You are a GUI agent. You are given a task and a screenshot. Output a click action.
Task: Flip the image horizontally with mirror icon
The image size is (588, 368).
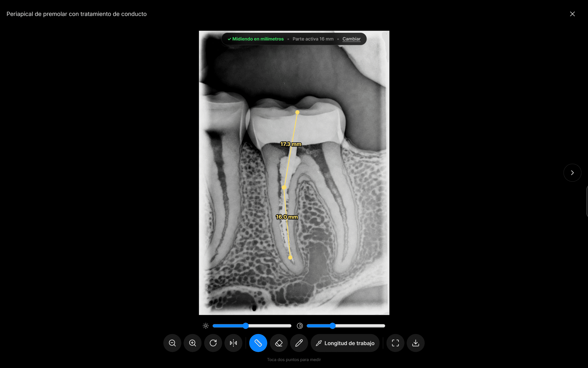tap(234, 343)
